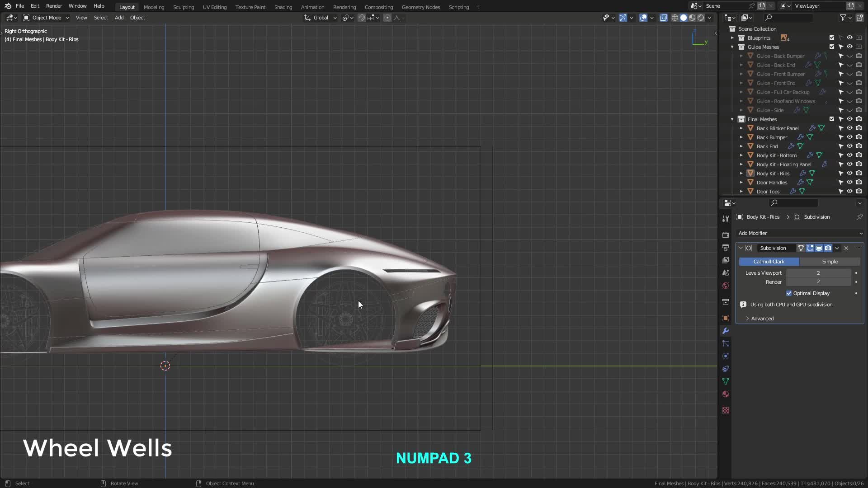The height and width of the screenshot is (488, 868).
Task: Collapse the Final Meshes collection
Action: pyautogui.click(x=732, y=119)
